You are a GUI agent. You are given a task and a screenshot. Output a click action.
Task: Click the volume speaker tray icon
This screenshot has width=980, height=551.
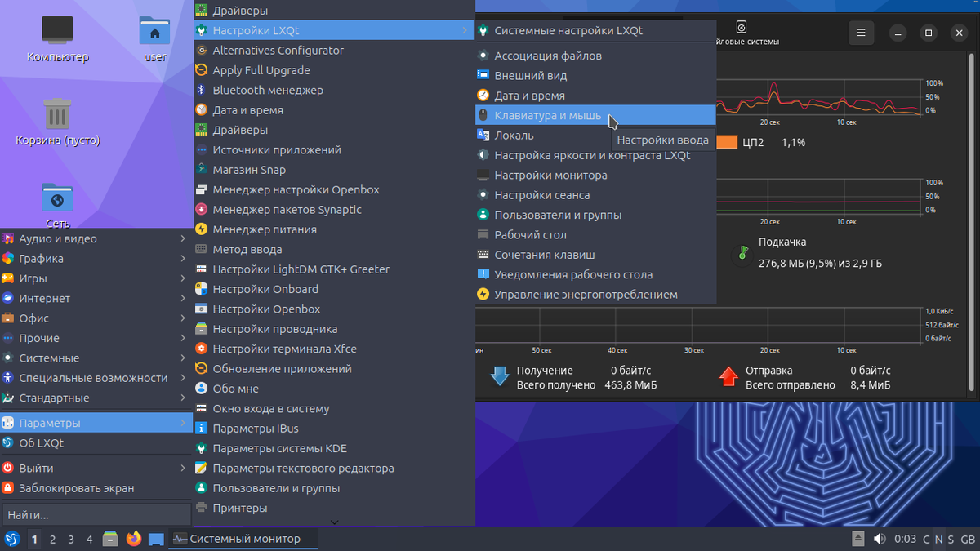[879, 539]
